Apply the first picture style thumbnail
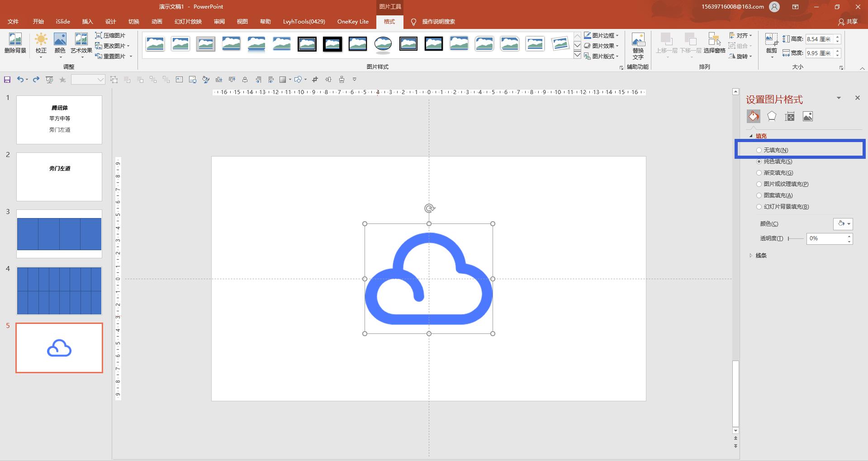The width and height of the screenshot is (868, 461). 155,44
